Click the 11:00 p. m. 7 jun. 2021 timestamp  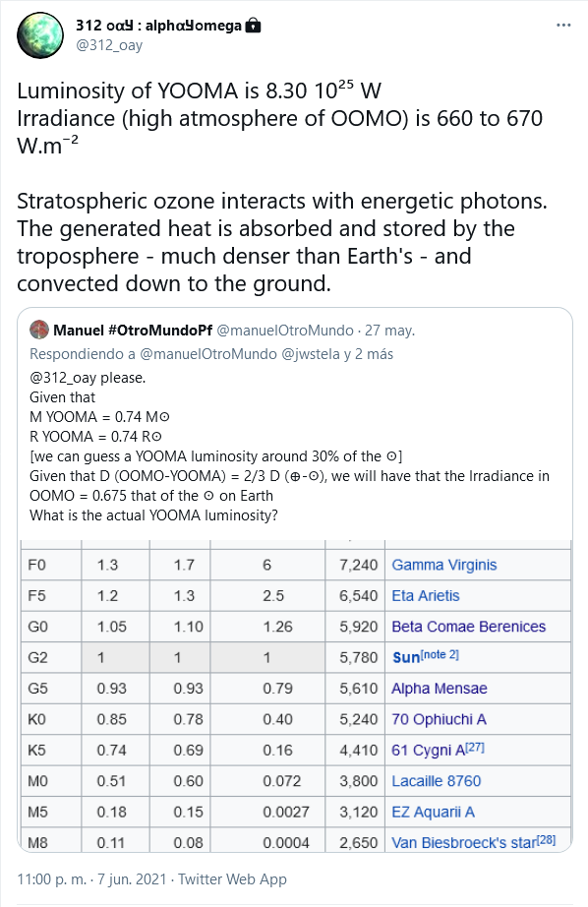click(x=91, y=879)
